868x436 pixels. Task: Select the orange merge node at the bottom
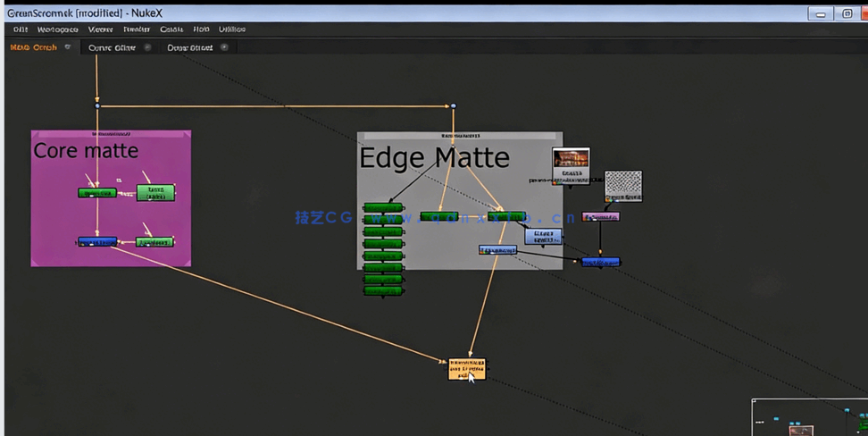click(467, 368)
